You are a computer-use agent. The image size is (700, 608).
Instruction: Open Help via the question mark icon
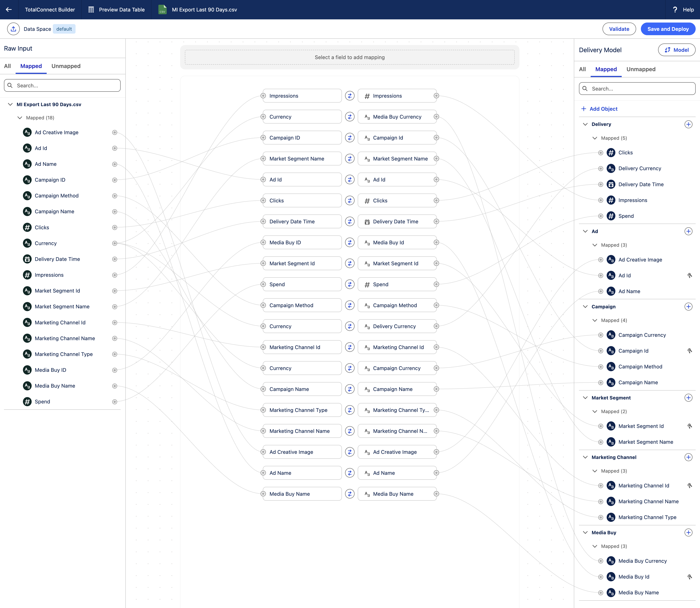(675, 9)
